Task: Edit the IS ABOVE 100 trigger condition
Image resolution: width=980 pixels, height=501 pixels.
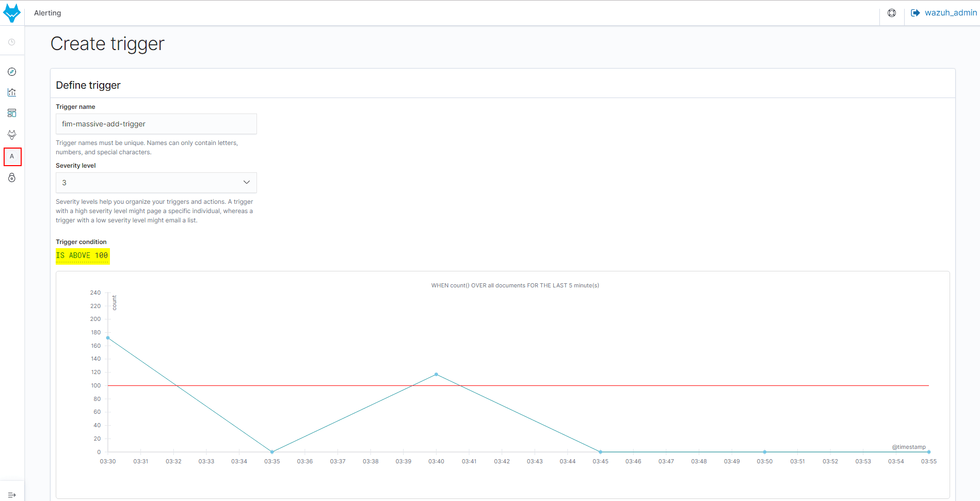Action: (x=82, y=256)
